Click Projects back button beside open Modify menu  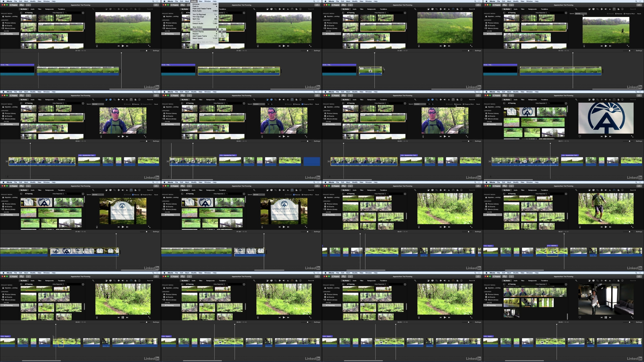[174, 5]
